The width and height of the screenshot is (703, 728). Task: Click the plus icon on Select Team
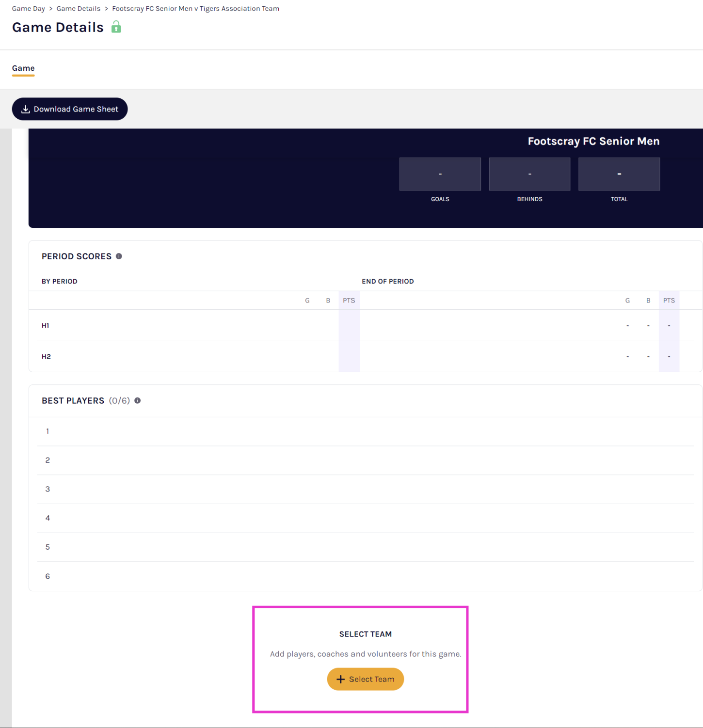[x=341, y=680]
